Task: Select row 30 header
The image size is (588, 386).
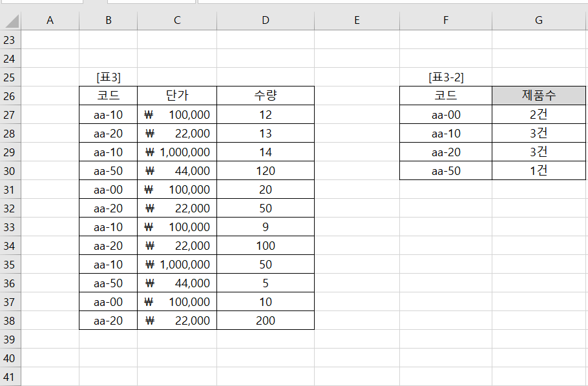Action: coord(9,171)
